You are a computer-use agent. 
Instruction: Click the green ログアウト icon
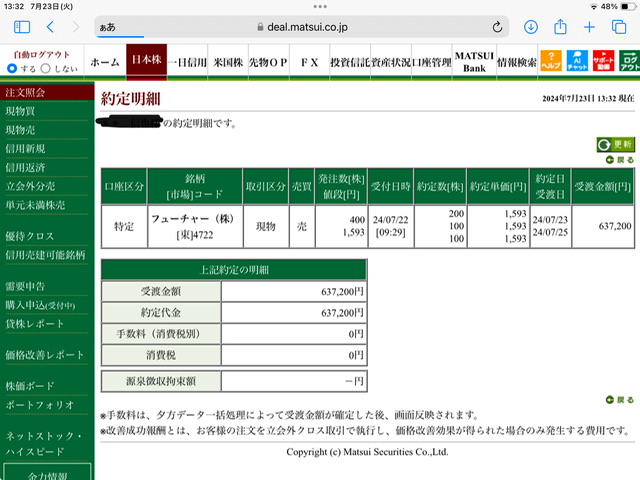tap(629, 61)
